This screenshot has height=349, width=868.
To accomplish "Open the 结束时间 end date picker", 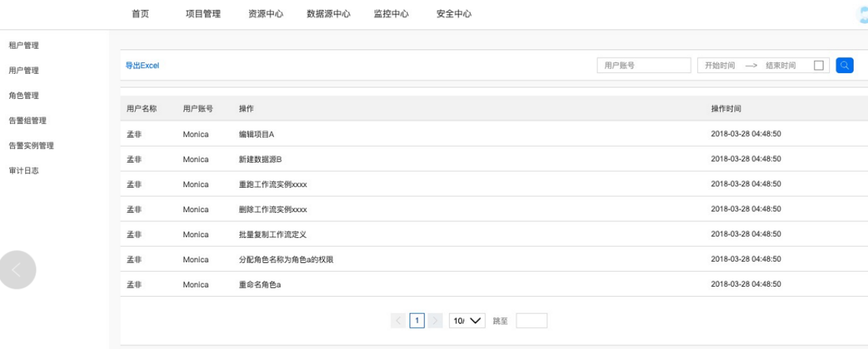I will [x=781, y=66].
